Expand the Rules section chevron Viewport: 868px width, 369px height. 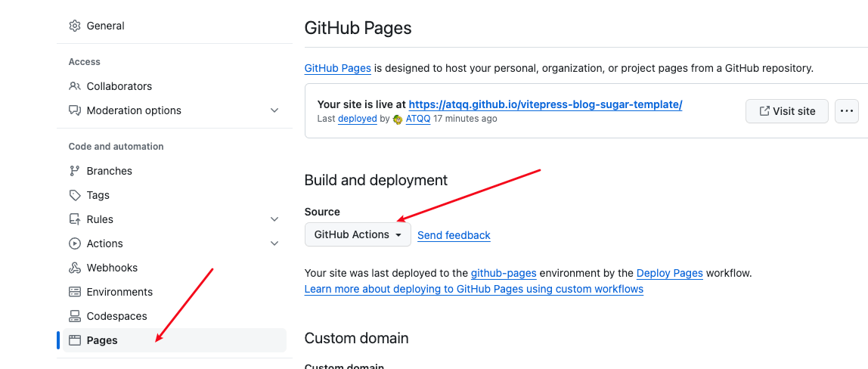click(274, 219)
